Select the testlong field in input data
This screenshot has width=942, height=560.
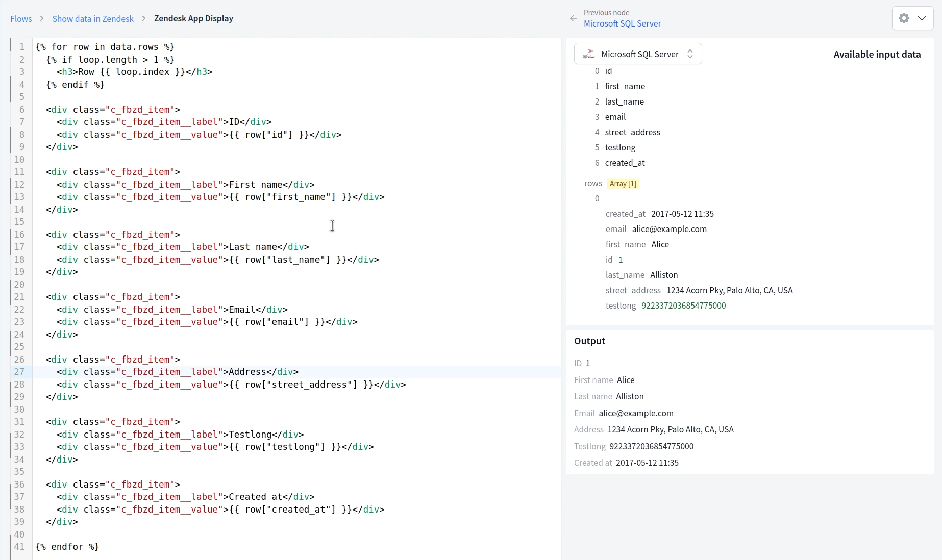click(x=619, y=147)
